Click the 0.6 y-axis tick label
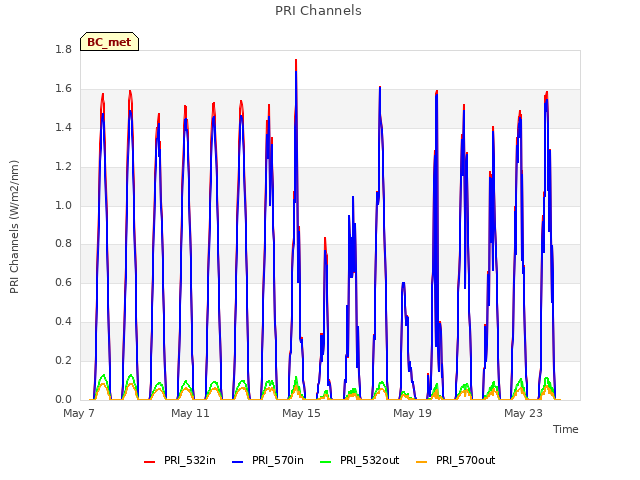This screenshot has width=640, height=480. [63, 282]
